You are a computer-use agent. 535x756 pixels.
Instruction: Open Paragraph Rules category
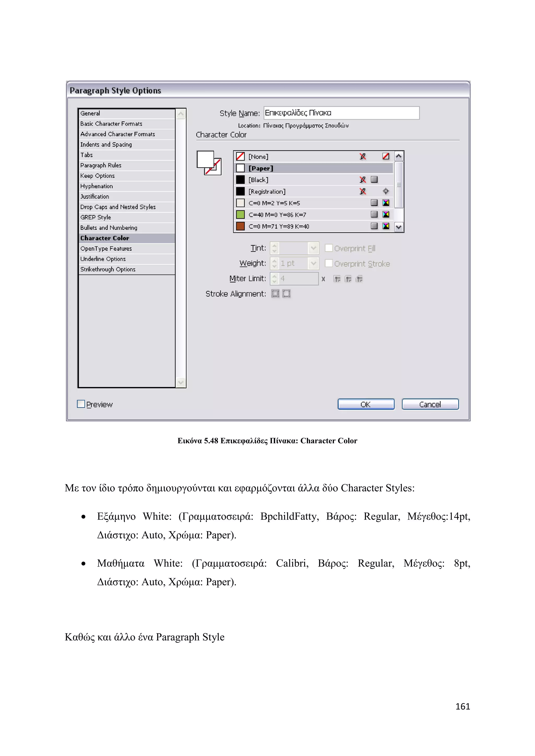[127, 165]
